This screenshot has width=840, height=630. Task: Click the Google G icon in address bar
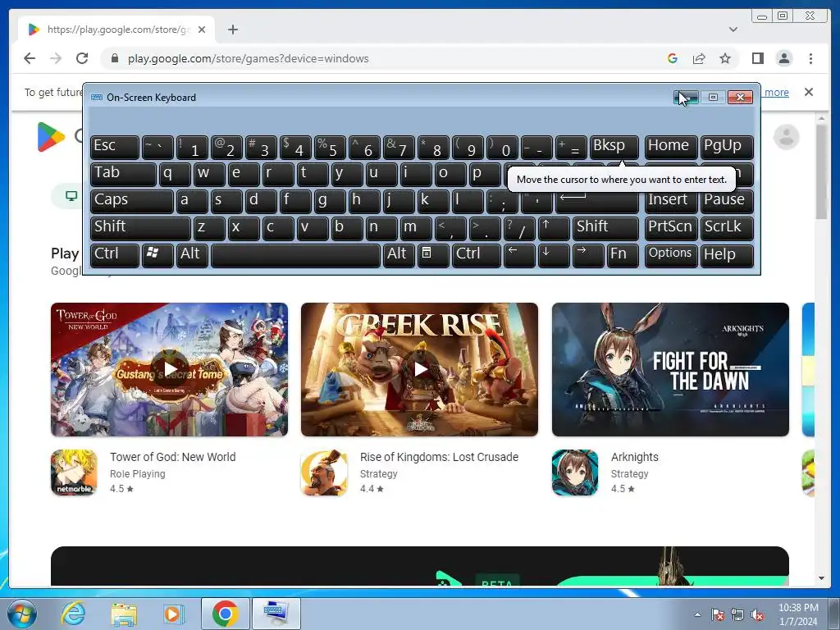673,58
